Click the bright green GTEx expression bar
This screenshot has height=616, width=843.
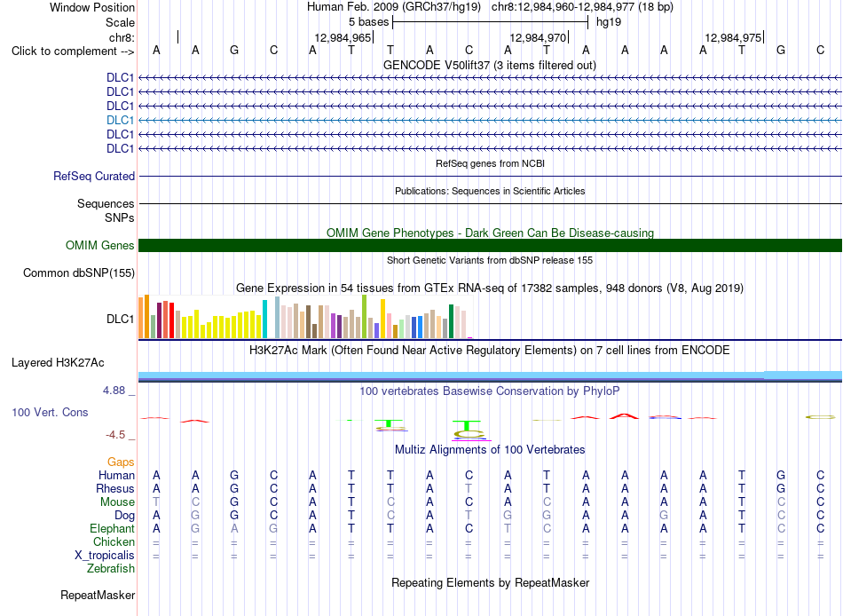coord(364,316)
